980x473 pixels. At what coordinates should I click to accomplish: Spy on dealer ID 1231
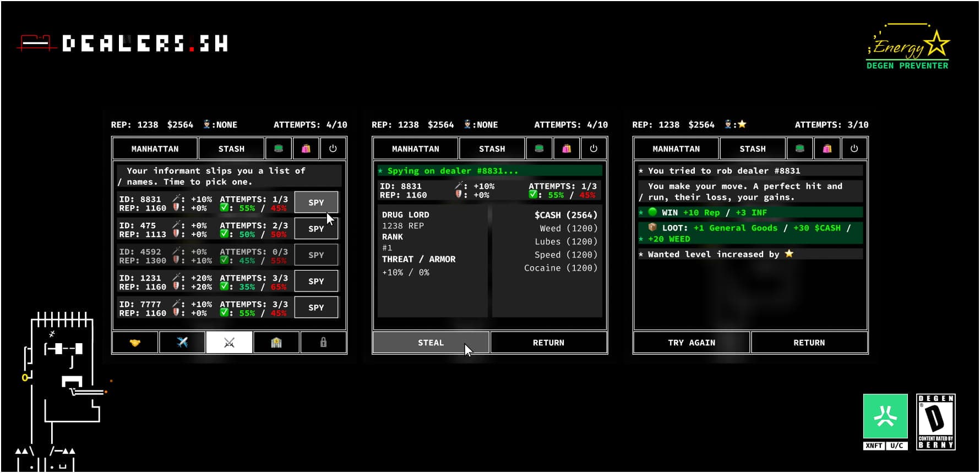pyautogui.click(x=316, y=281)
